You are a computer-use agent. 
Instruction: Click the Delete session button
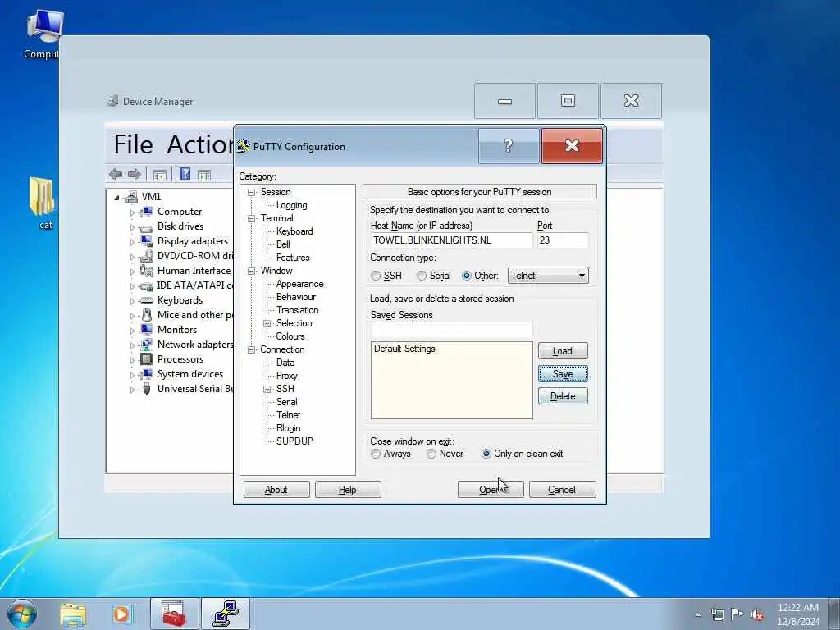[563, 396]
